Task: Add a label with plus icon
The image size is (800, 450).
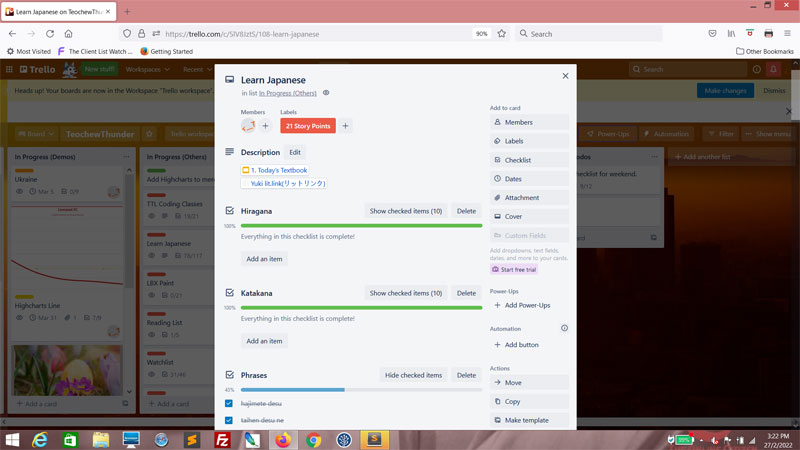Action: pos(345,126)
